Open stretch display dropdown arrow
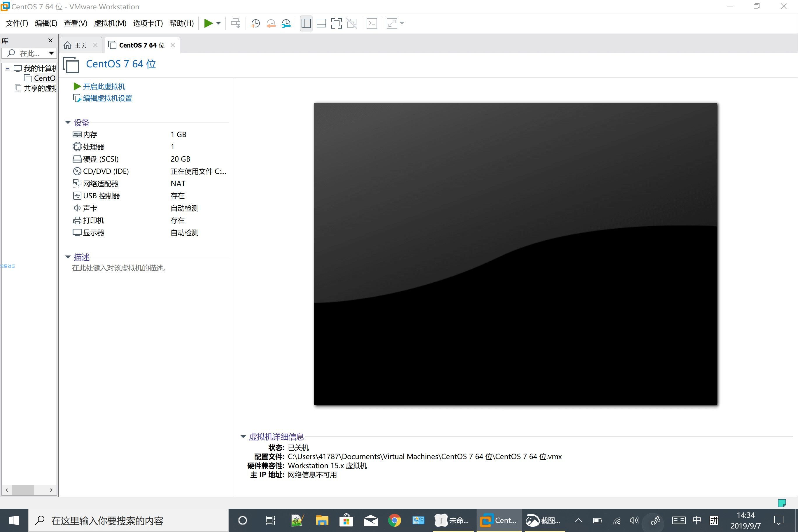Screen dimensions: 798x532 tap(402, 23)
